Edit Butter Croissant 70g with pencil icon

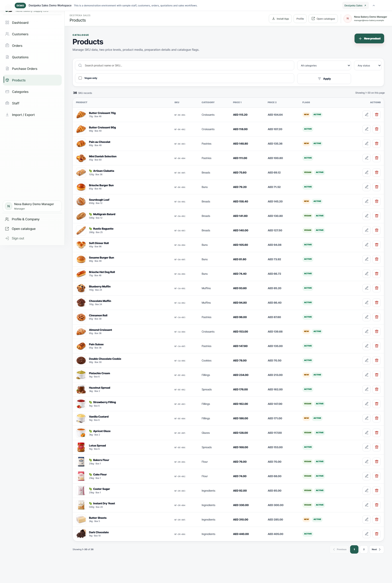(x=366, y=114)
